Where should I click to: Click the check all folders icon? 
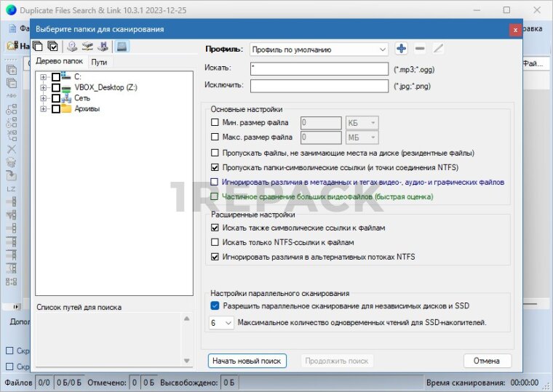(x=53, y=47)
